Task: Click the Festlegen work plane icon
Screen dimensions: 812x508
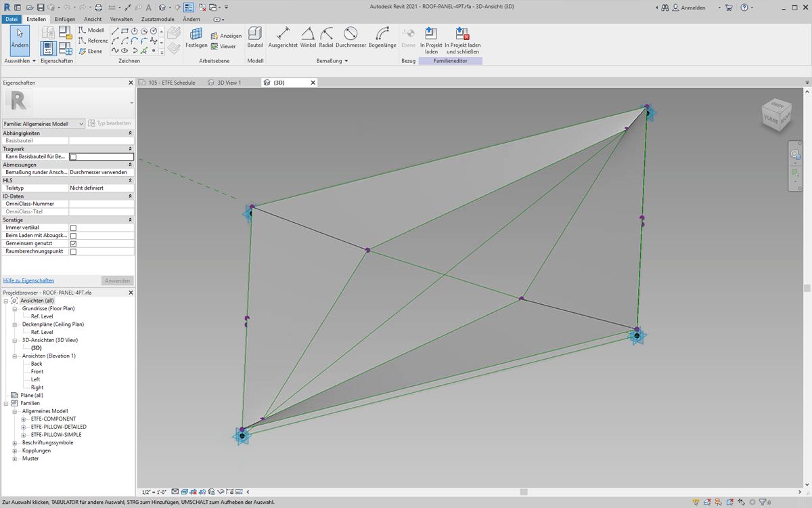Action: (x=196, y=37)
